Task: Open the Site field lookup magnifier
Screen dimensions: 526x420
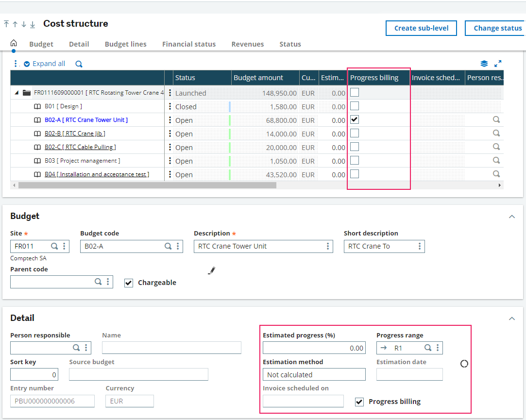Action: click(54, 246)
